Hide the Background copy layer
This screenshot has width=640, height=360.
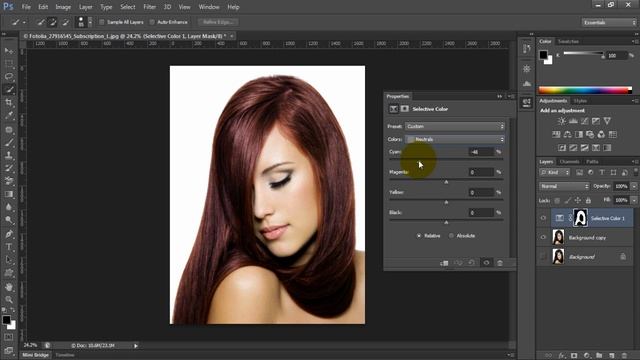543,237
